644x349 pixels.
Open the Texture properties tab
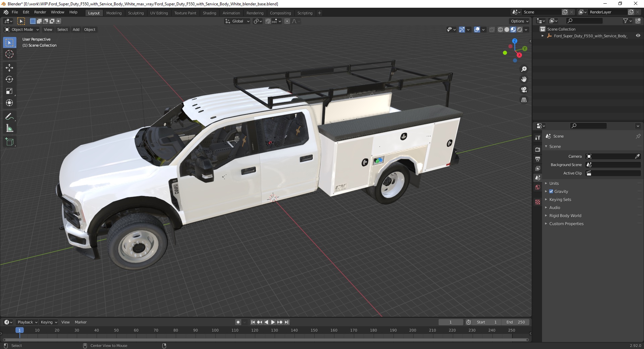tap(538, 202)
